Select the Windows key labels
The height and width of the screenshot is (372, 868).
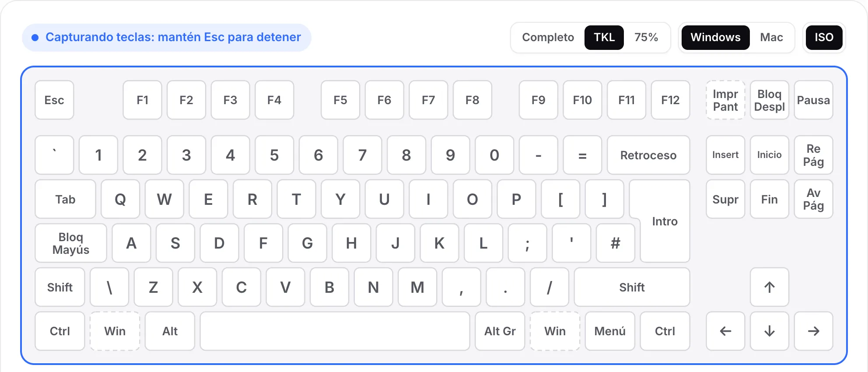[x=715, y=37]
